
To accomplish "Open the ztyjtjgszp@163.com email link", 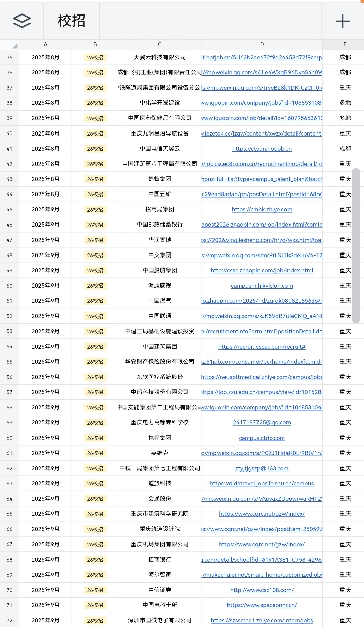I will 262,468.
